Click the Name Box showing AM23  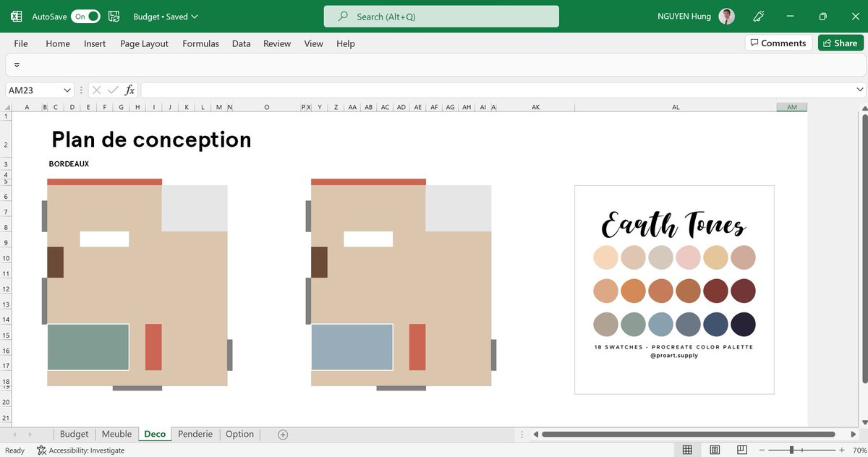(x=34, y=90)
